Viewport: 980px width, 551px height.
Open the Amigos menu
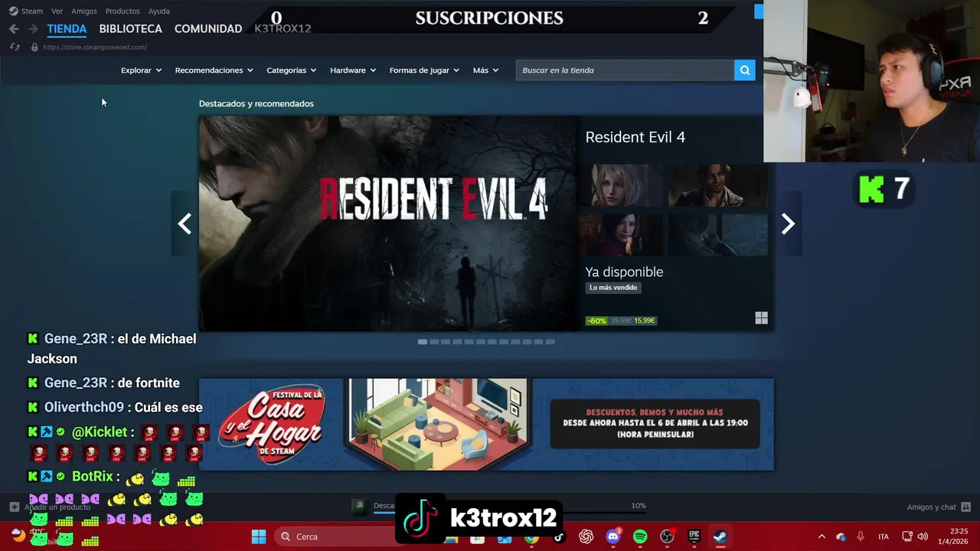84,11
